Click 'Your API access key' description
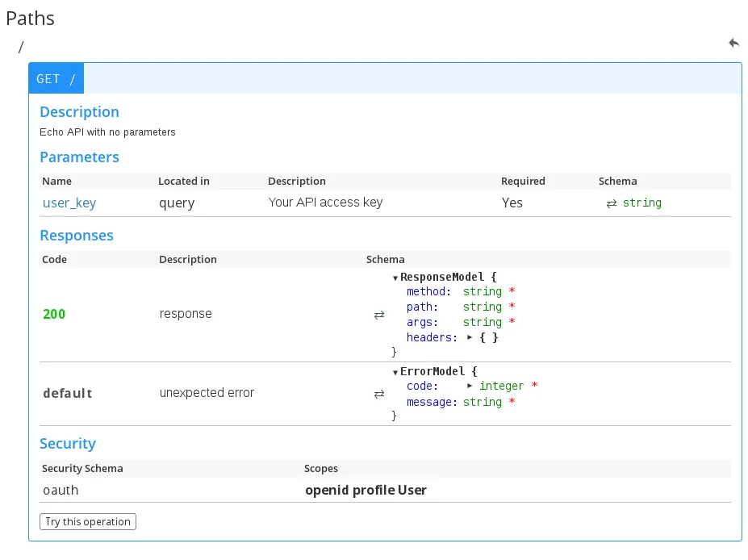This screenshot has width=748, height=560. click(325, 203)
